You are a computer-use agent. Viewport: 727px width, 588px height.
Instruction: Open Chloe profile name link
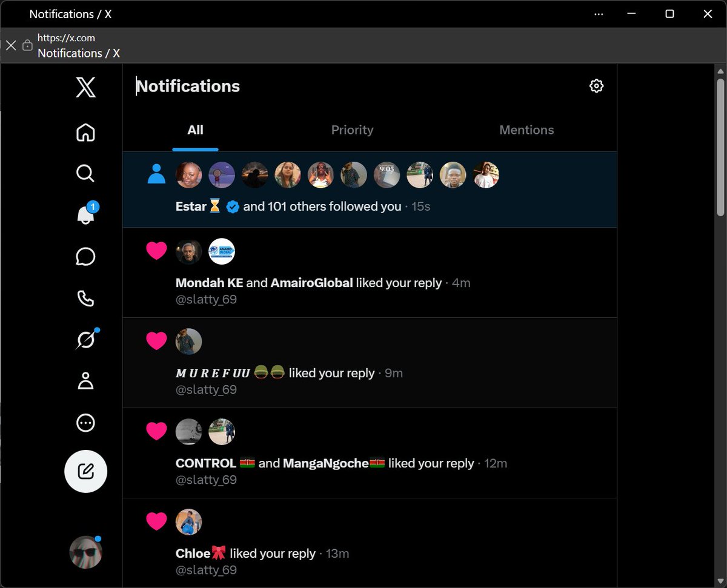pyautogui.click(x=193, y=553)
